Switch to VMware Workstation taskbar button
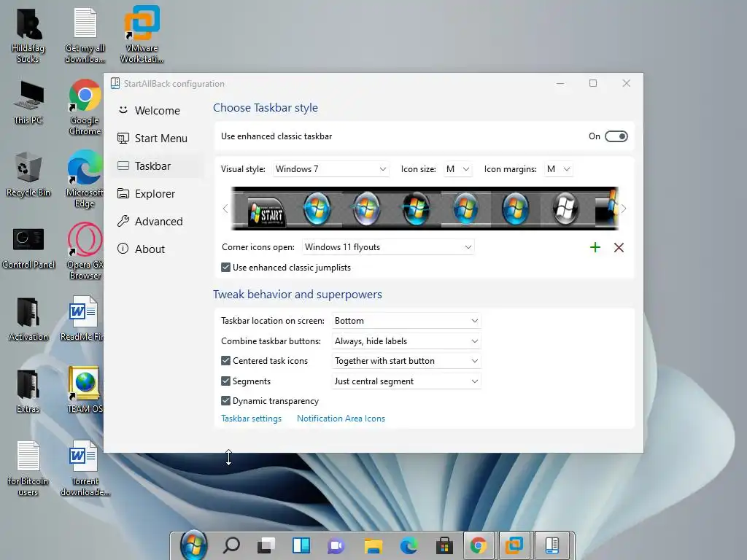This screenshot has height=560, width=747. 514,545
